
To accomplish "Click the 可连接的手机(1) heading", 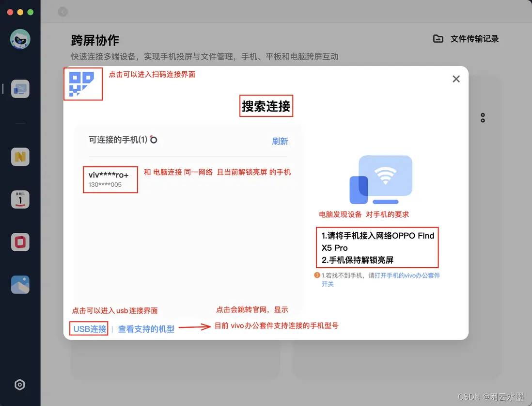I will tap(118, 140).
